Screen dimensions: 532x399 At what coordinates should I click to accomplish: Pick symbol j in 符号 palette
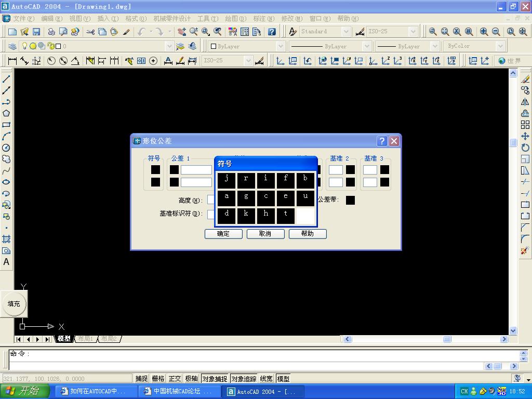[227, 180]
